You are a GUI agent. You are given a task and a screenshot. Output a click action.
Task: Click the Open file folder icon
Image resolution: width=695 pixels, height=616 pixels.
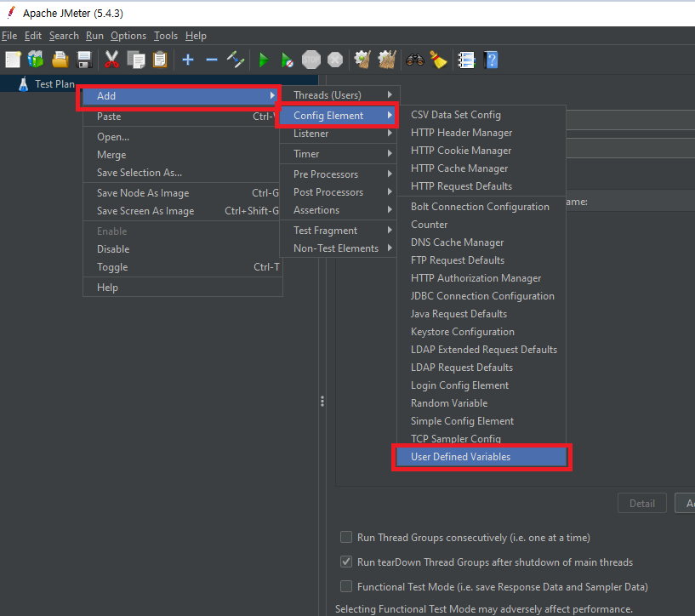pyautogui.click(x=60, y=60)
